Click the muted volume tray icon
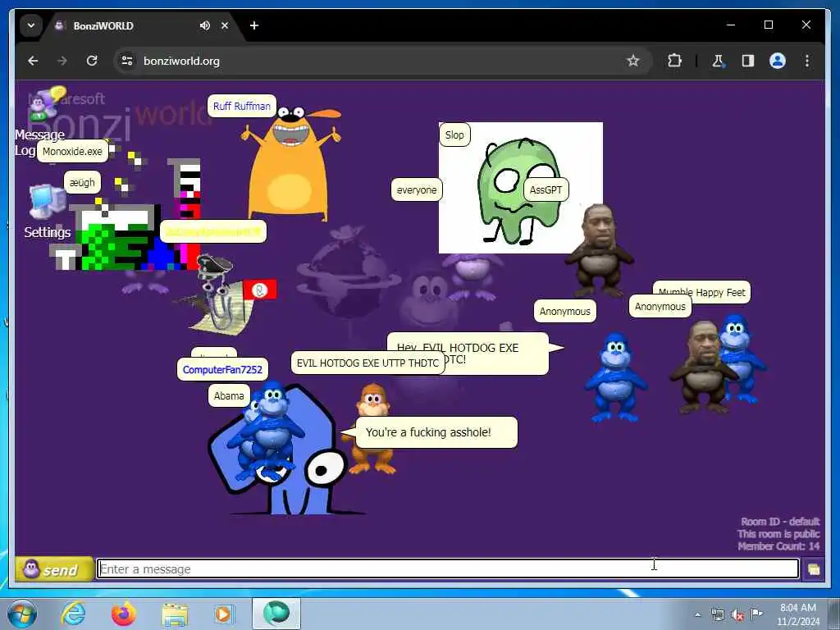 tap(737, 615)
